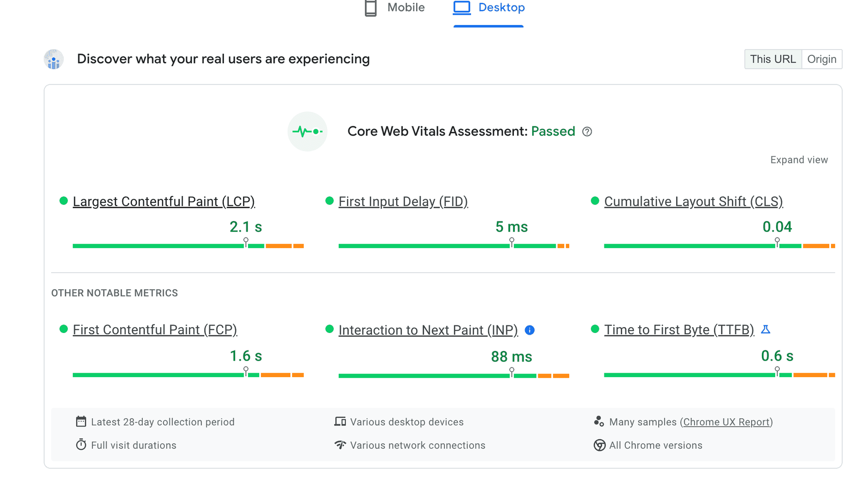Open the Chrome UX Report link
The image size is (868, 487).
coord(726,422)
